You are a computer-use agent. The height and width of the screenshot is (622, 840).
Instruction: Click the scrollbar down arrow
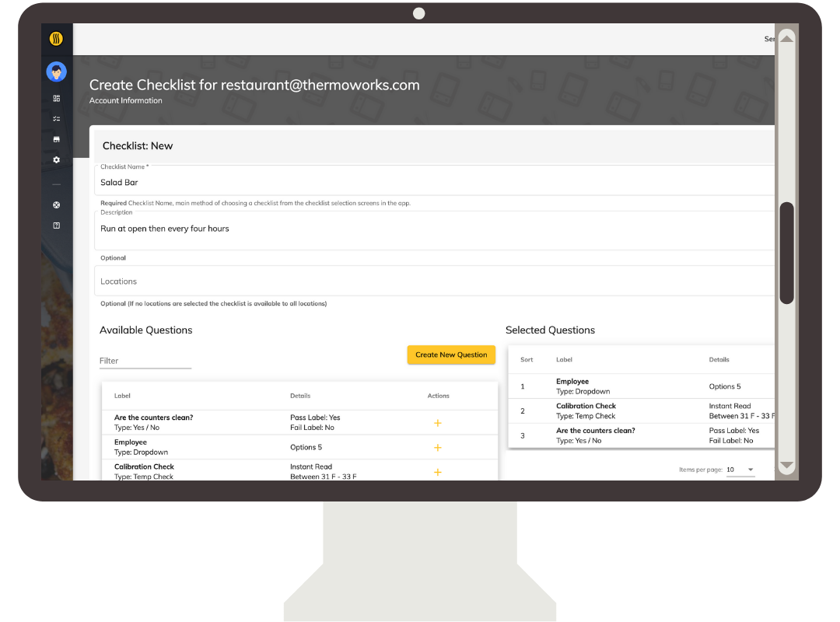pos(786,466)
